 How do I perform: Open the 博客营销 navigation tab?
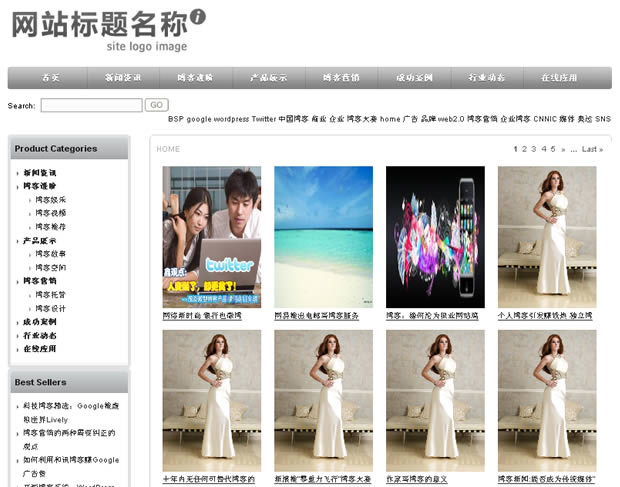(x=341, y=77)
